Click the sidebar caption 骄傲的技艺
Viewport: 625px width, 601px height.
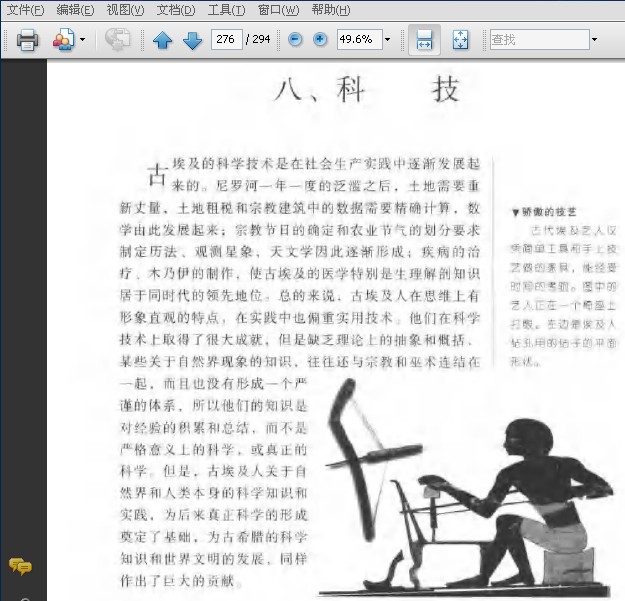click(549, 212)
